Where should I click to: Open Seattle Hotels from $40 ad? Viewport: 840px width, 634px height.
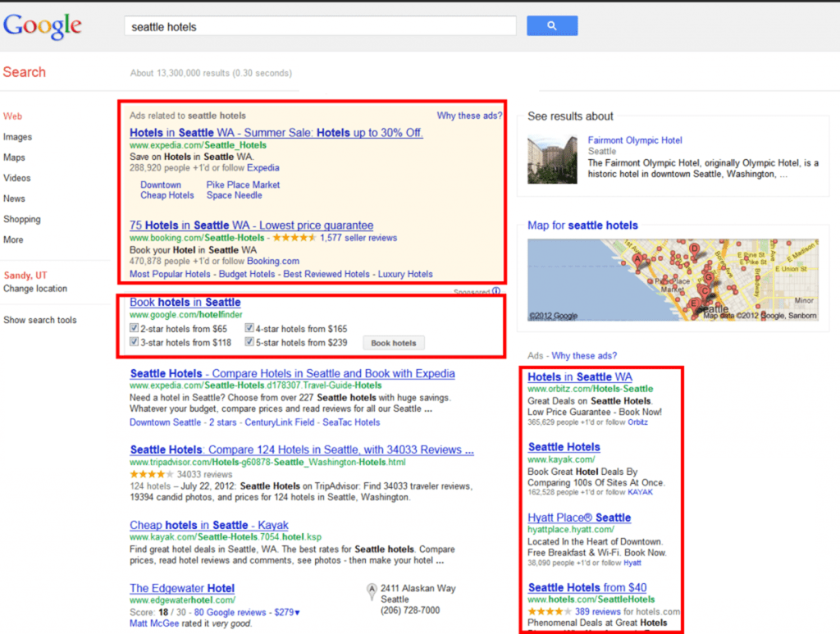click(x=587, y=588)
